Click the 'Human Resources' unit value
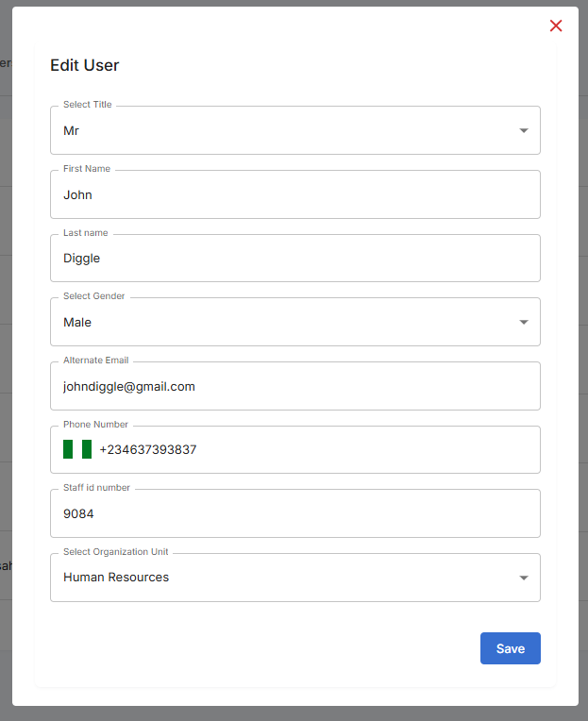588x721 pixels. click(x=116, y=578)
